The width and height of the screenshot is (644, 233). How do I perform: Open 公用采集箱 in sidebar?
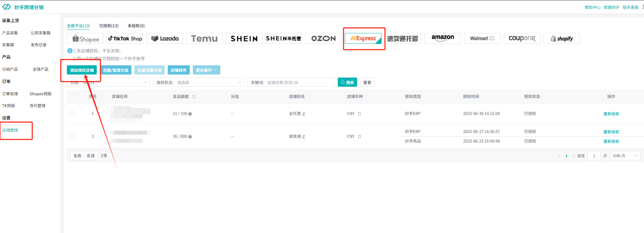[41, 33]
